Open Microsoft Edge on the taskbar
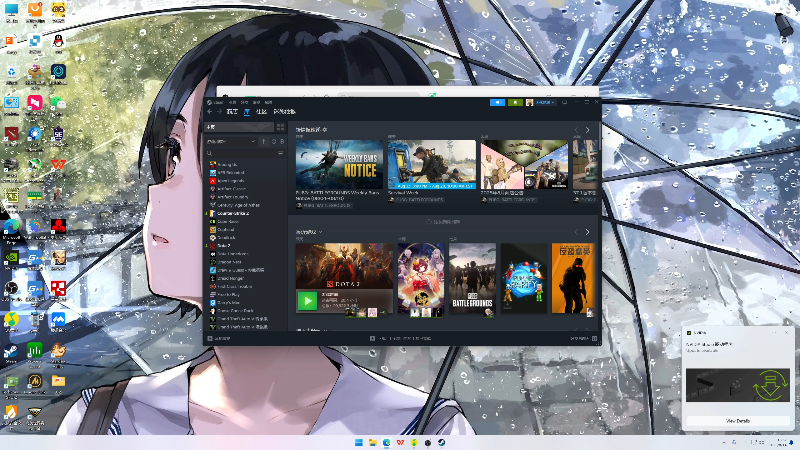Image resolution: width=800 pixels, height=450 pixels. tap(386, 442)
